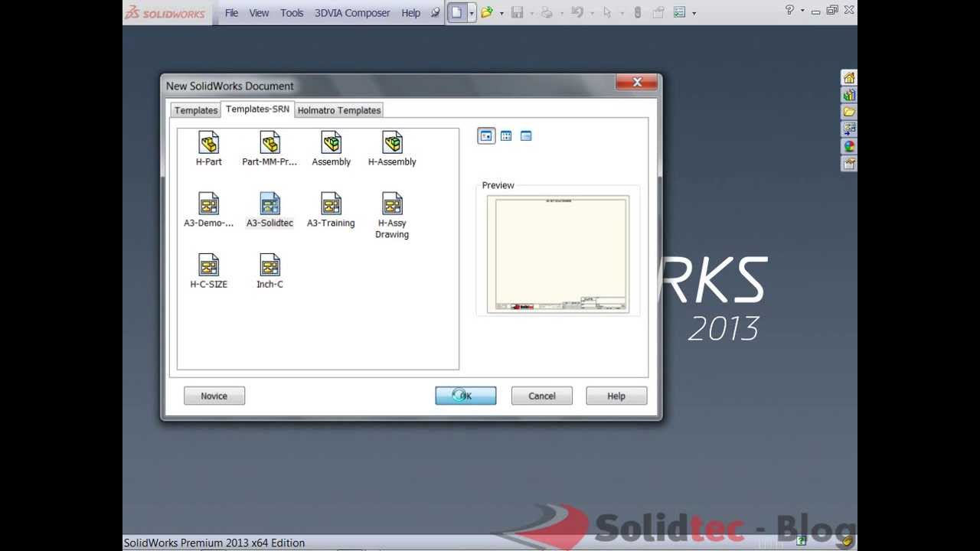Open the Help menu
Screen dimensions: 980x551
click(411, 13)
